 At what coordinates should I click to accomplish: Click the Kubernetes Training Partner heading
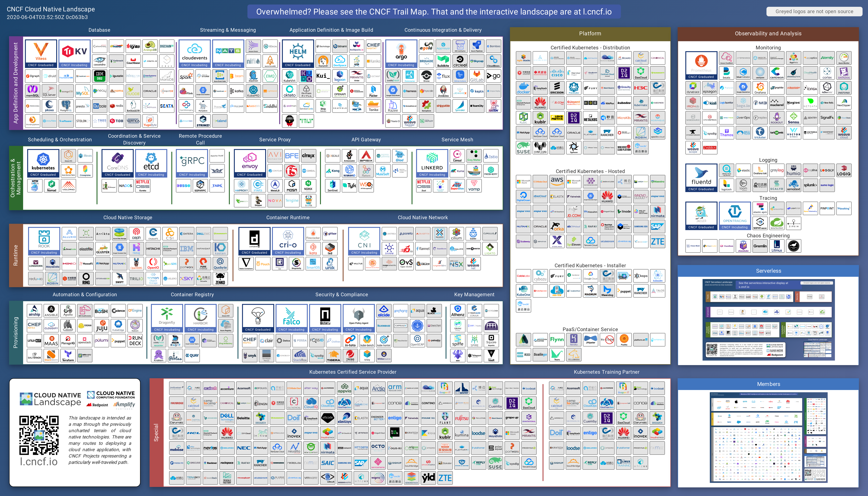pyautogui.click(x=607, y=372)
